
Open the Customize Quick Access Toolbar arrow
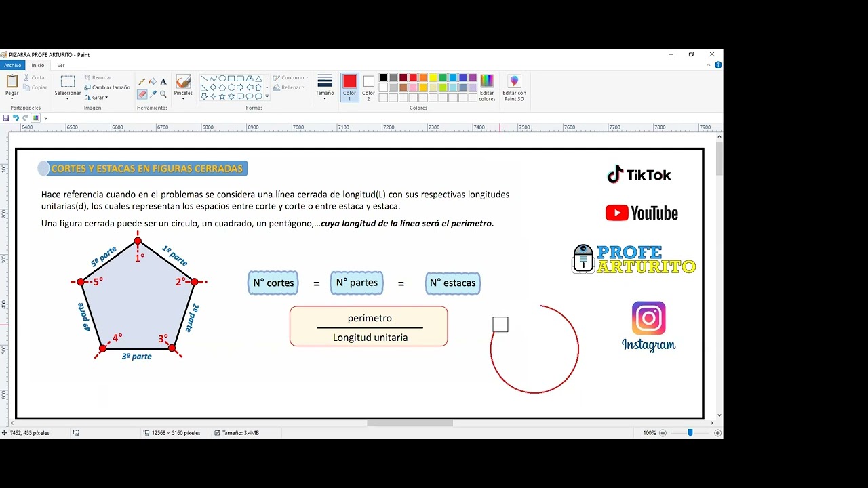[45, 118]
